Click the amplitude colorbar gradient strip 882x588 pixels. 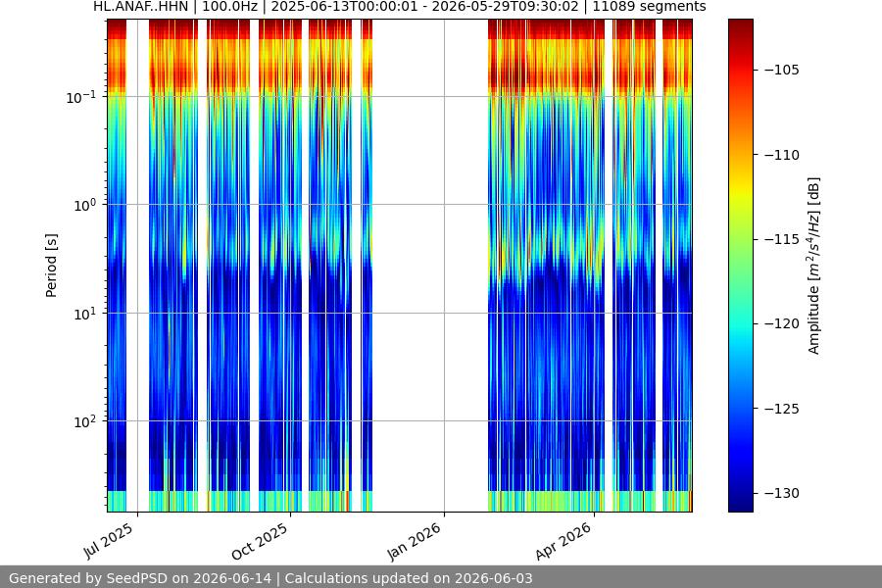[x=740, y=266]
